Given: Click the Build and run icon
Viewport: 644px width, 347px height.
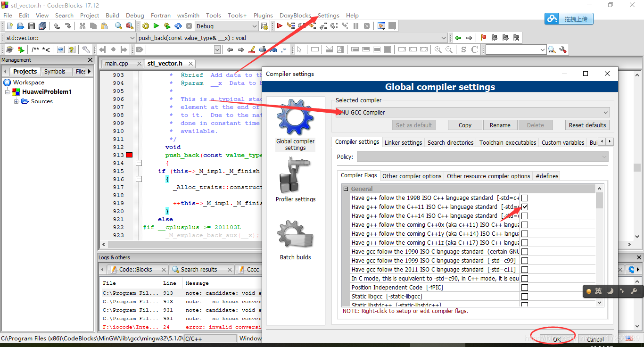Looking at the screenshot, I should coord(167,26).
